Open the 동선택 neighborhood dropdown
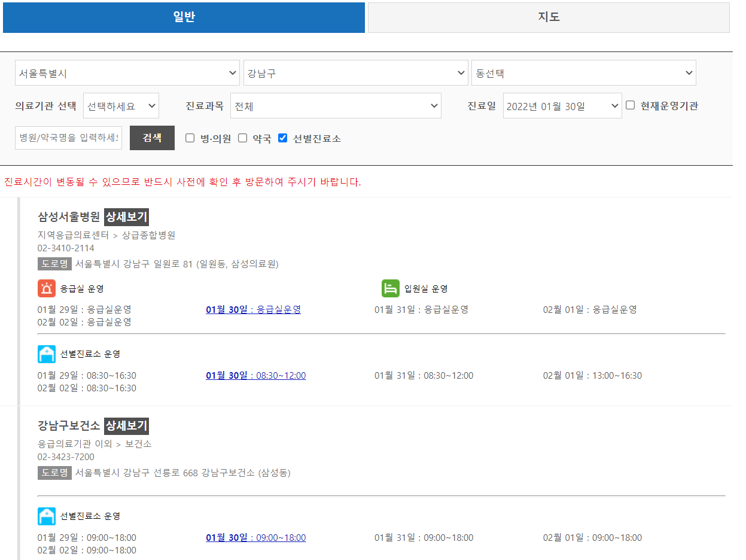Viewport: 746px width, 560px height. pyautogui.click(x=584, y=73)
